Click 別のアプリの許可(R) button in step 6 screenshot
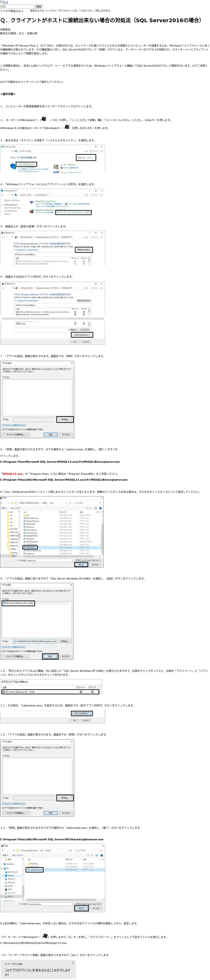The width and height of the screenshot is (210, 980). coord(82,335)
